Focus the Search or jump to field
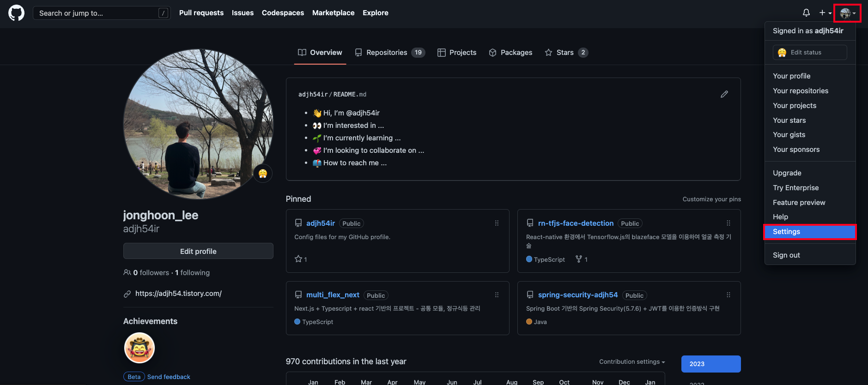 pyautogui.click(x=102, y=13)
